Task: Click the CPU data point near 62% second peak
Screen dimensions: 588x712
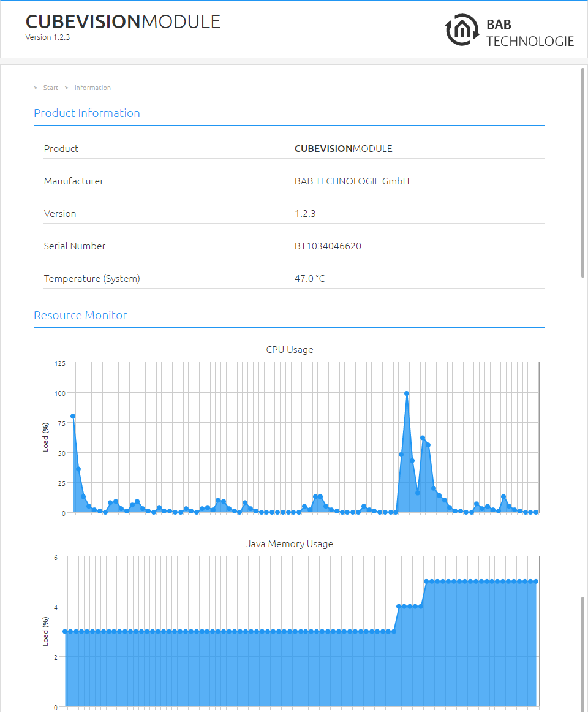Action: pos(423,438)
